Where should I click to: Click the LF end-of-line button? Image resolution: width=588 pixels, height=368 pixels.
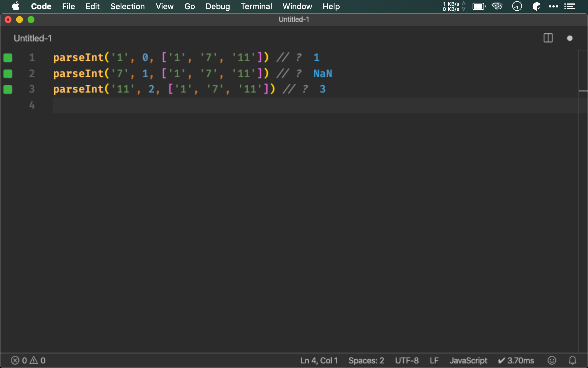434,360
